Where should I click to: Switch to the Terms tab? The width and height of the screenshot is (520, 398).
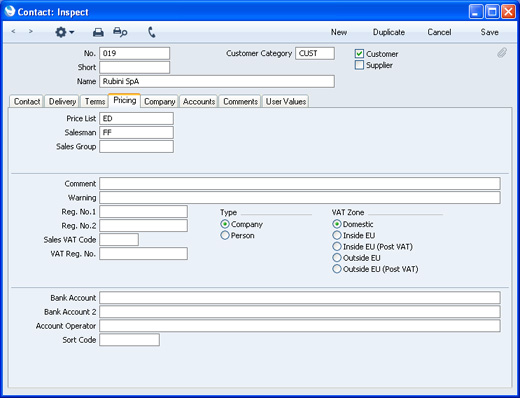click(95, 101)
